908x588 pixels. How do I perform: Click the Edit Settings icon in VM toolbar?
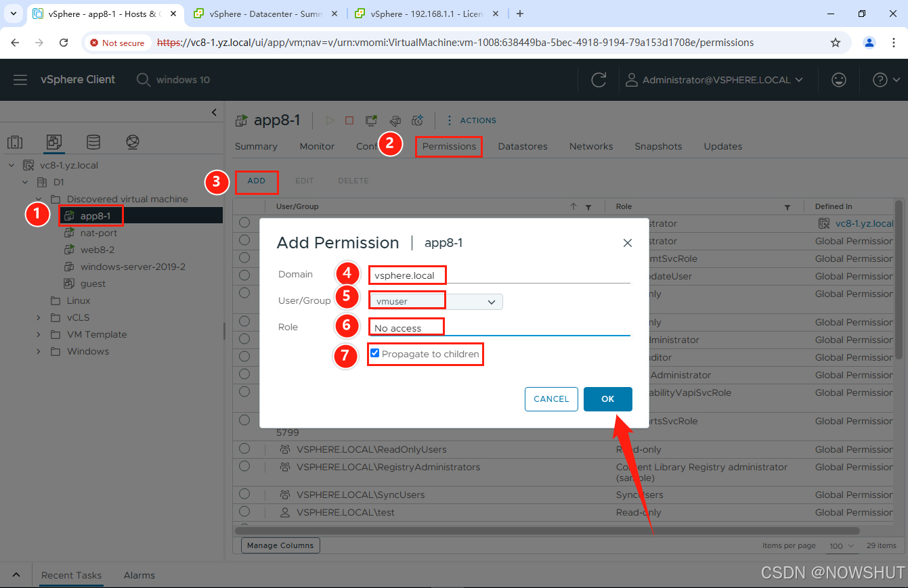[395, 120]
